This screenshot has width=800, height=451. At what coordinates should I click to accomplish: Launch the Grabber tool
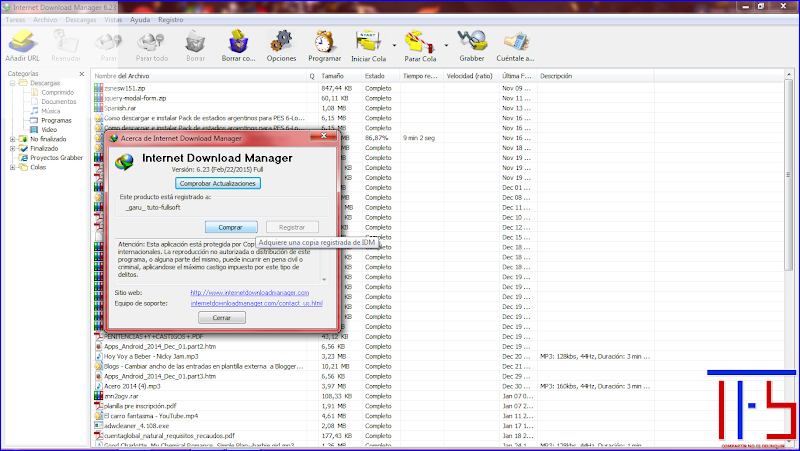[471, 46]
